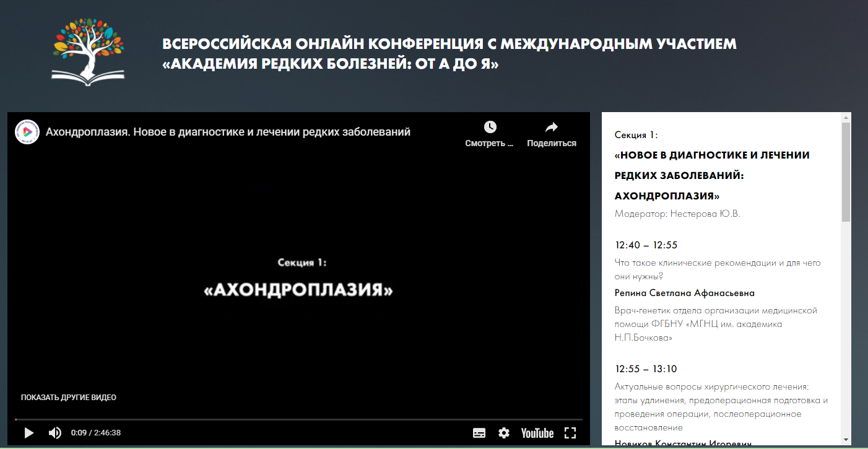868x449 pixels.
Task: Open the video title link
Action: tap(228, 132)
